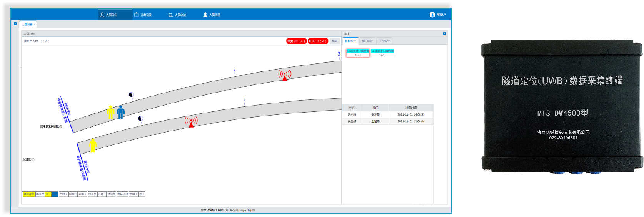Click the red 呼救 SOS alert badge
This screenshot has height=217, width=644.
click(x=296, y=41)
